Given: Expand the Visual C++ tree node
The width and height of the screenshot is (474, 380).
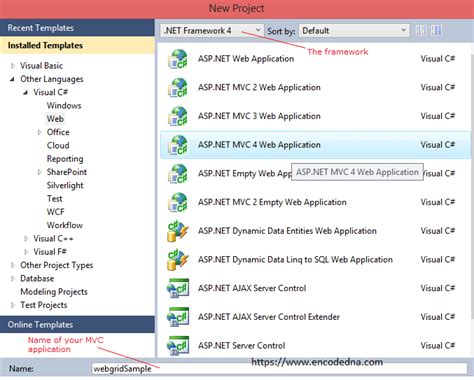Looking at the screenshot, I should 26,239.
